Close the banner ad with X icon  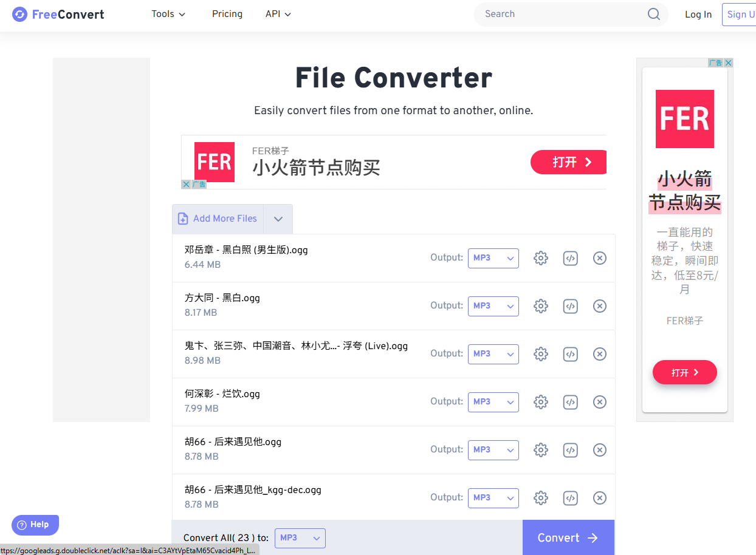pos(186,184)
